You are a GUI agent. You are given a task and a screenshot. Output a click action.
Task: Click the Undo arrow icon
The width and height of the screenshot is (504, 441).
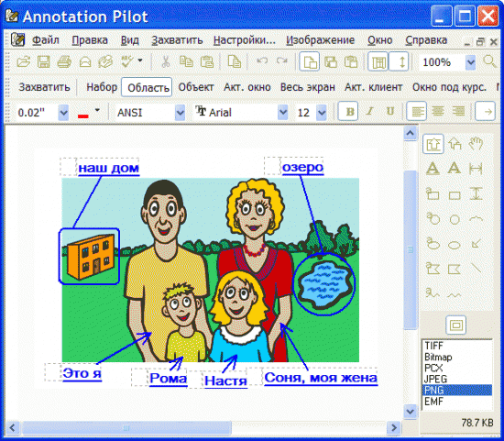[x=262, y=61]
